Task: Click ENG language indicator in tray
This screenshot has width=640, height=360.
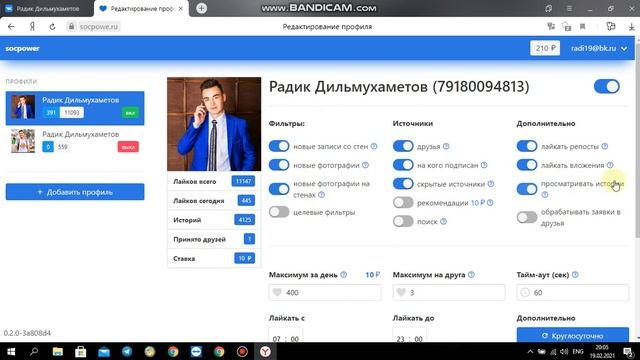Action: coord(578,351)
